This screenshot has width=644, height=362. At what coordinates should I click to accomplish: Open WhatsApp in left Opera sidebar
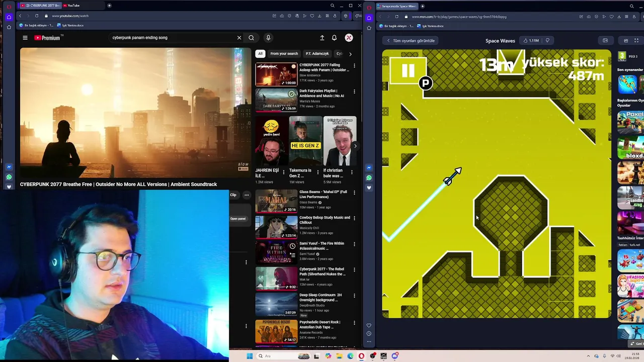[x=9, y=177]
